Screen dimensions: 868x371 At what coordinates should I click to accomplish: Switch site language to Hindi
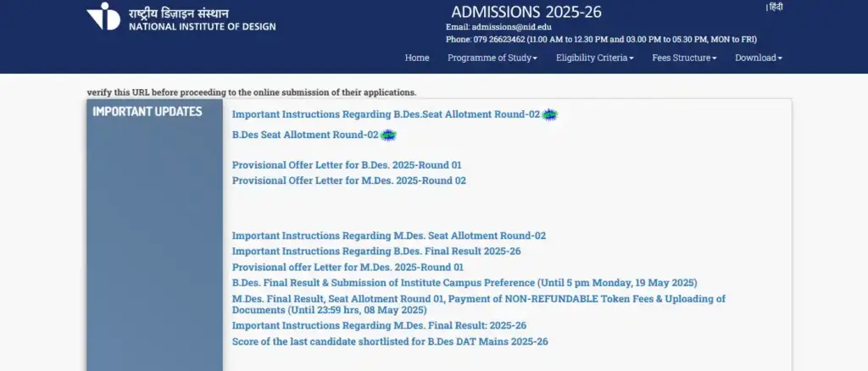pos(776,7)
